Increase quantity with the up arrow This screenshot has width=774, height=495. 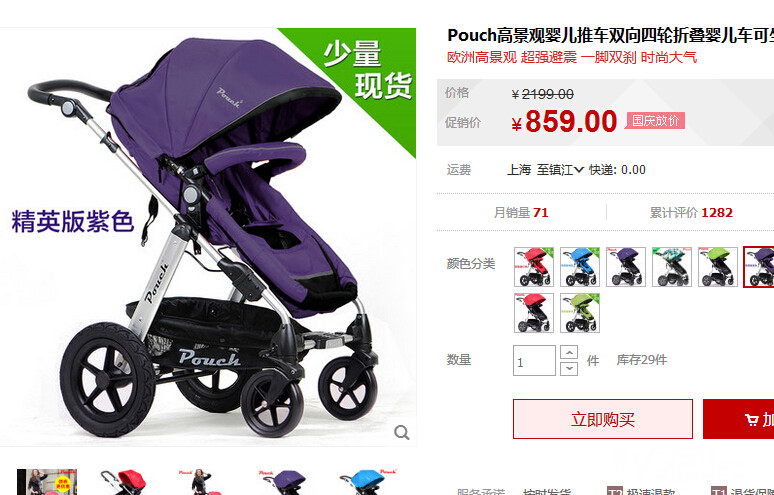click(x=569, y=352)
